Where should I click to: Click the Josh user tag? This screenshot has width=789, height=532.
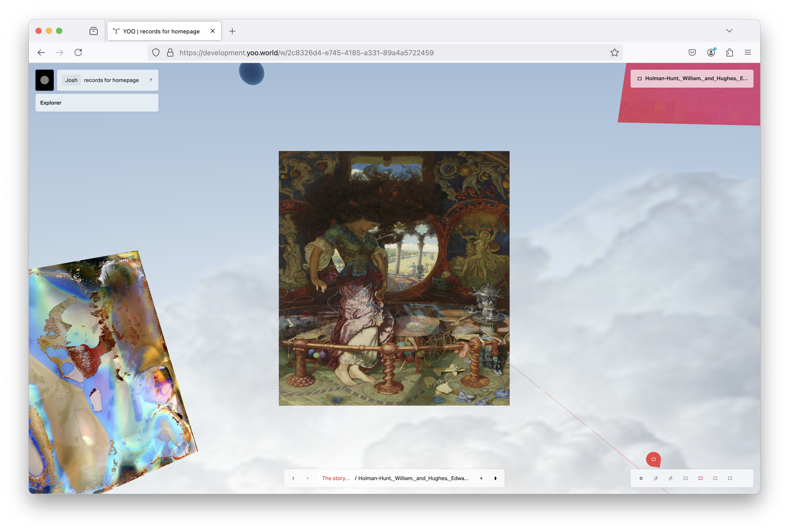pos(71,80)
